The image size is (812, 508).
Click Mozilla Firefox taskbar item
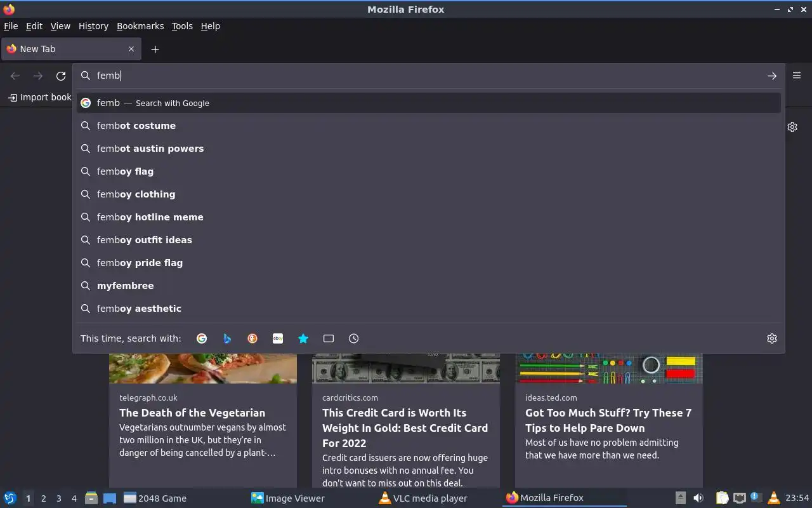[x=565, y=498]
